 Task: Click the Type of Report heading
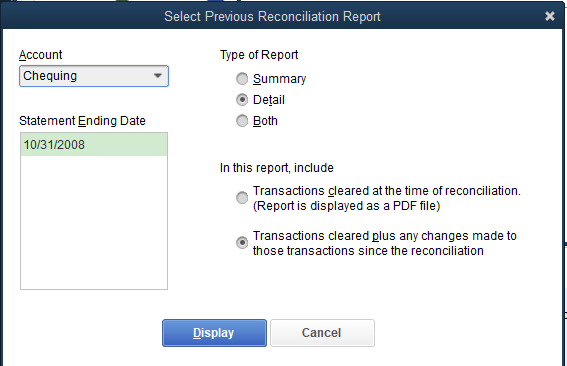(259, 55)
